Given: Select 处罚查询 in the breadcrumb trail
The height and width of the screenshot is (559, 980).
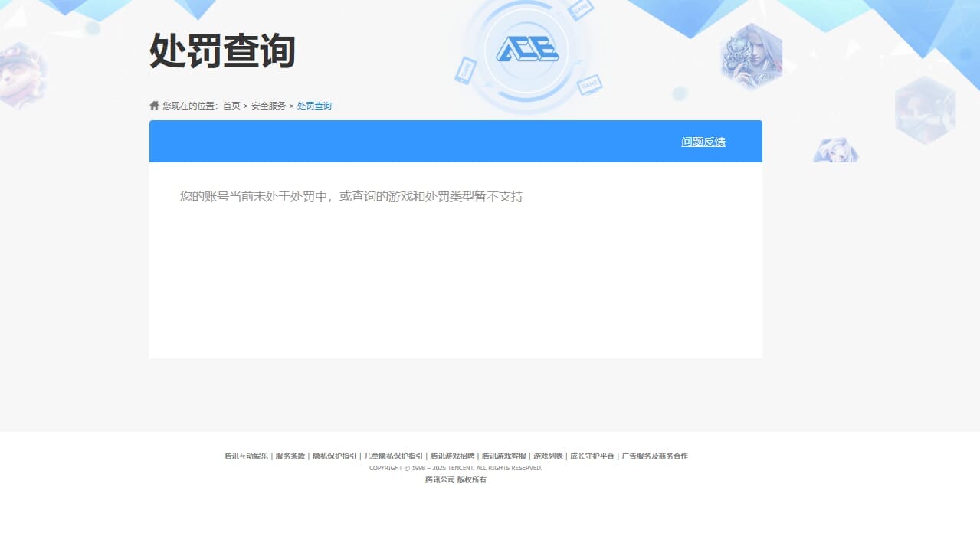Looking at the screenshot, I should 314,105.
